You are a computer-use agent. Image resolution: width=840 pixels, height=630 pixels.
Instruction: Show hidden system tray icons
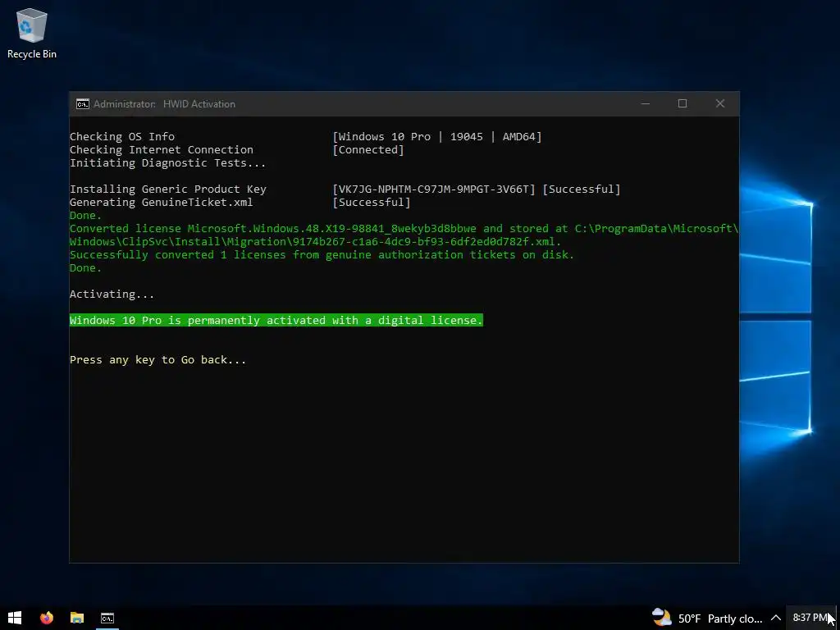pos(776,619)
